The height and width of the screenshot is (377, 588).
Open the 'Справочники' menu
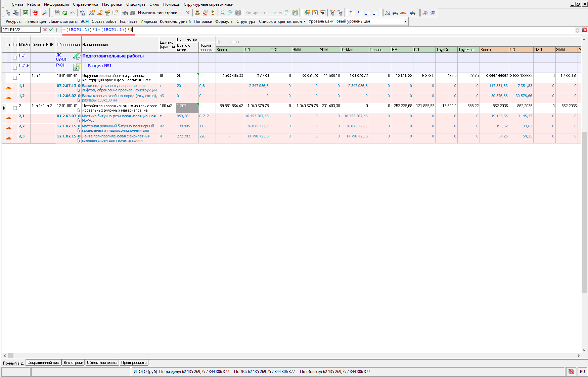pyautogui.click(x=85, y=4)
